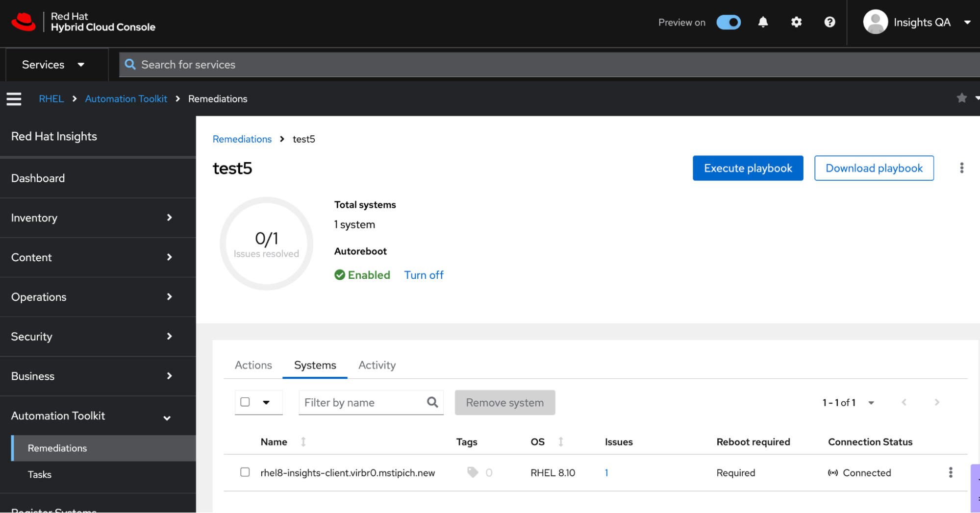Open the help question mark menu

pyautogui.click(x=829, y=22)
